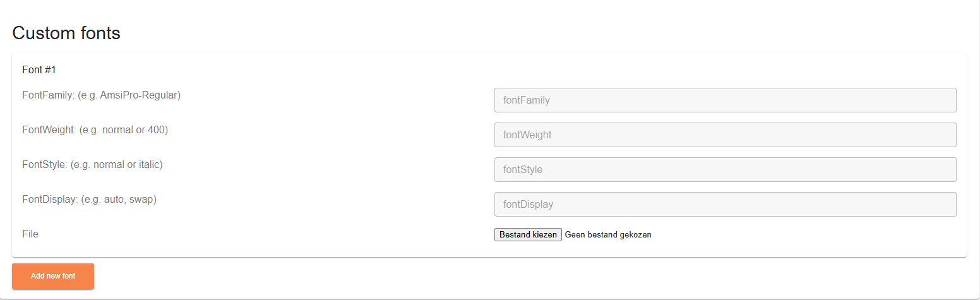Click into the fontDisplay field
980x300 pixels.
click(725, 204)
